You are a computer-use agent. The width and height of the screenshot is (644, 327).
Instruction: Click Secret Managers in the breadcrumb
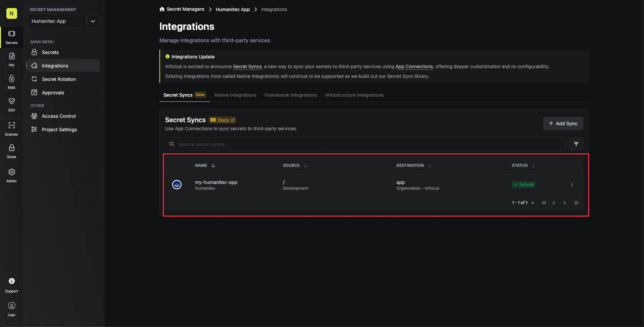tap(185, 9)
